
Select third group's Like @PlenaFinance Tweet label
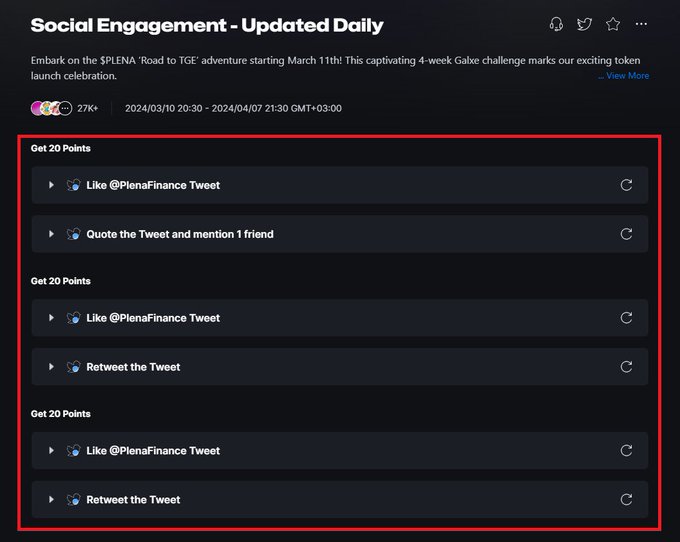coord(153,451)
